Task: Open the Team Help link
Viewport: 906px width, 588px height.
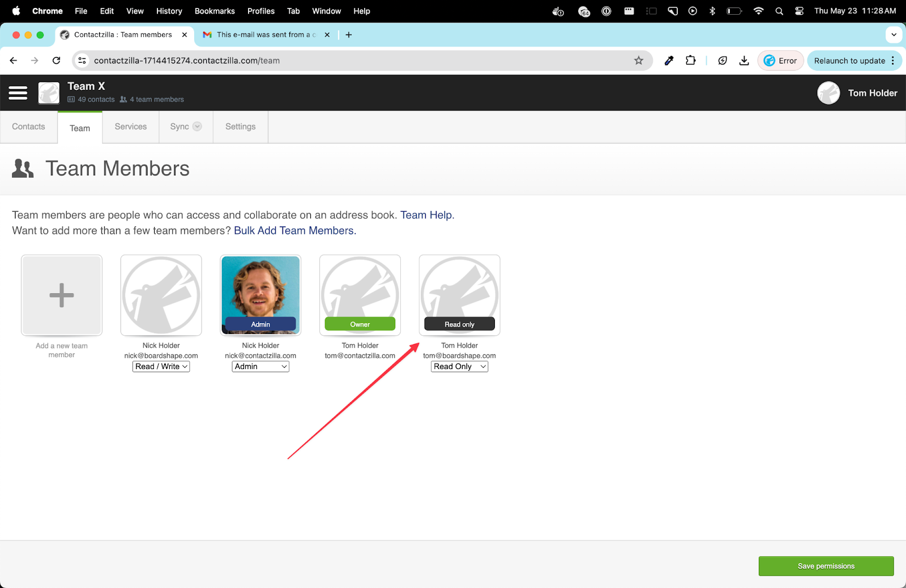Action: [x=426, y=215]
